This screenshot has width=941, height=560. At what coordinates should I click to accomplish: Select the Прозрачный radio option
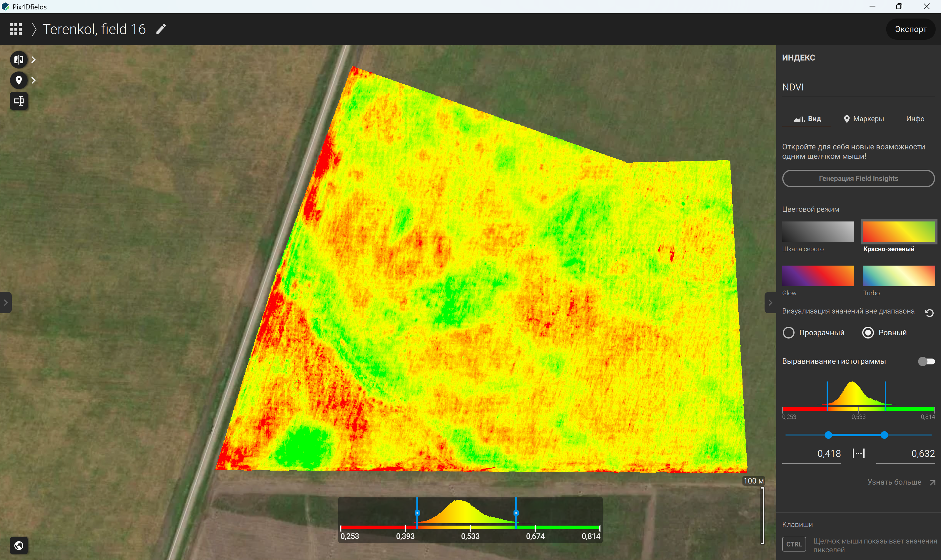[813, 332]
